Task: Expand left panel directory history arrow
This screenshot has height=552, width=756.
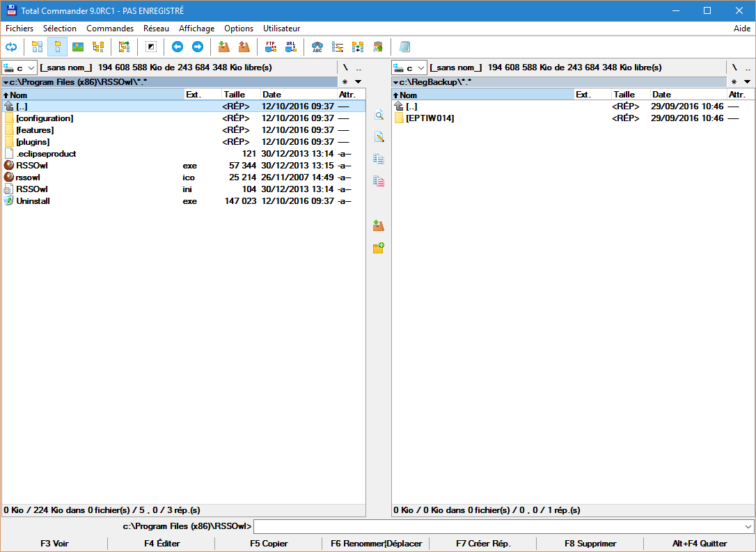Action: click(x=358, y=82)
